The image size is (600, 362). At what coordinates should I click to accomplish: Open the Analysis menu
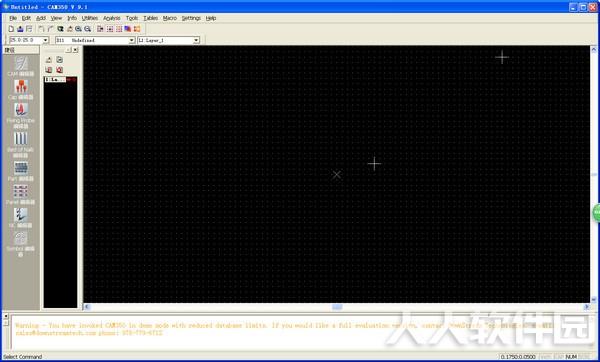(x=111, y=18)
